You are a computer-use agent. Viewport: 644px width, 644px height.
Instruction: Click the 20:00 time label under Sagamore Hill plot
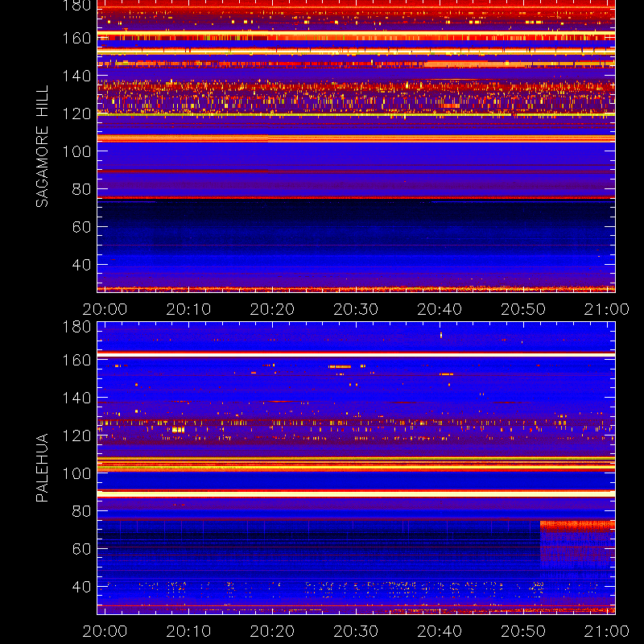pyautogui.click(x=105, y=309)
